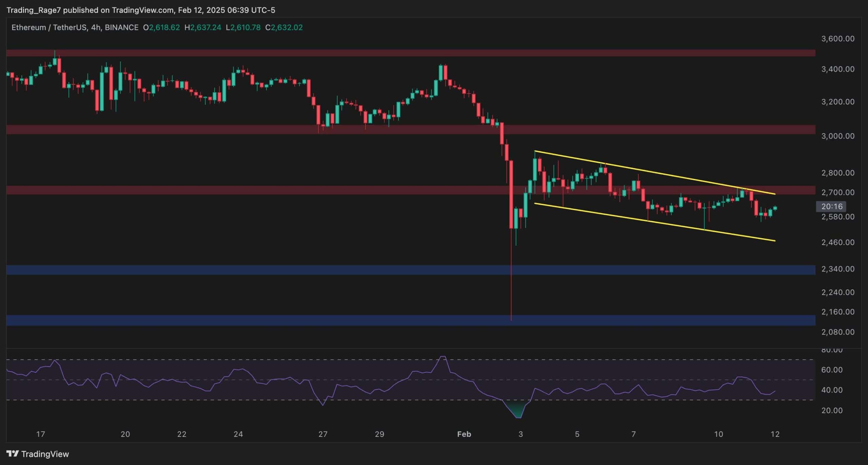Click the close price value C2,632.02
Viewport: 868px width, 465px height.
(x=284, y=27)
